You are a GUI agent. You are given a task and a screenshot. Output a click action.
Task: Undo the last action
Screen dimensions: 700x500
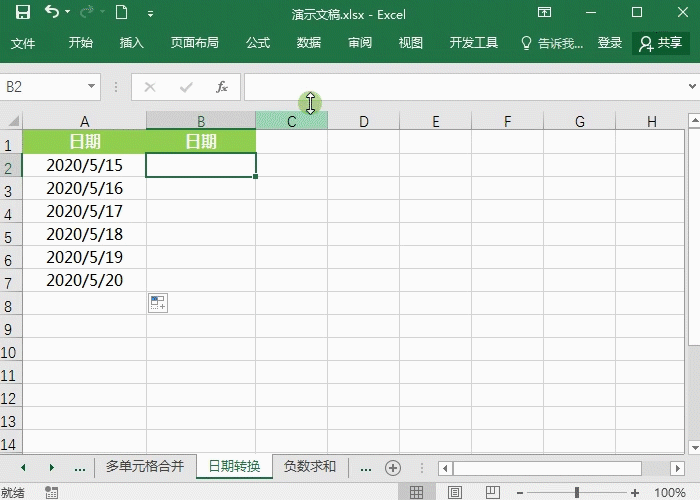(52, 12)
